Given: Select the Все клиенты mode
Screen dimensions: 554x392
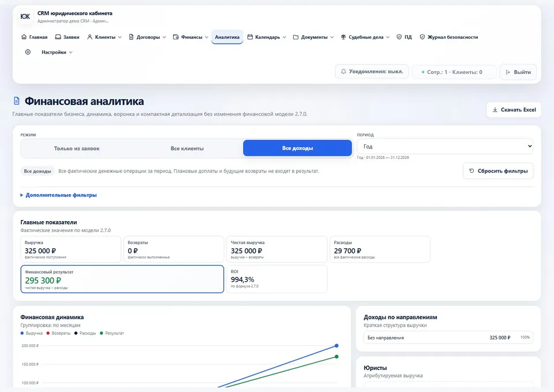Looking at the screenshot, I should [187, 148].
